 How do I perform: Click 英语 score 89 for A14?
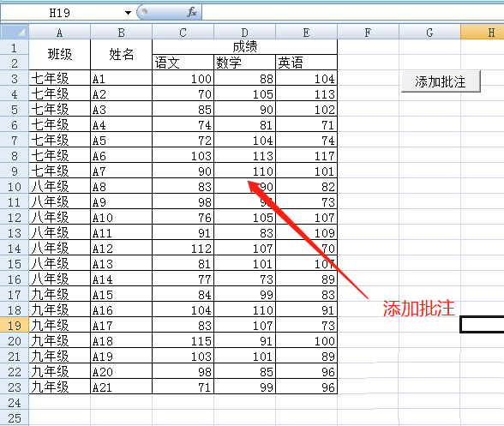coord(306,279)
